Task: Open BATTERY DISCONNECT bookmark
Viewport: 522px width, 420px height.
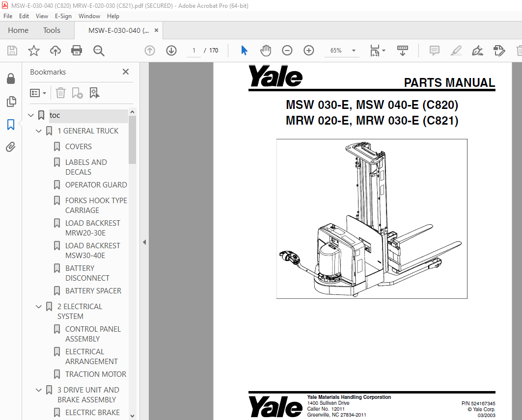Action: (x=87, y=273)
